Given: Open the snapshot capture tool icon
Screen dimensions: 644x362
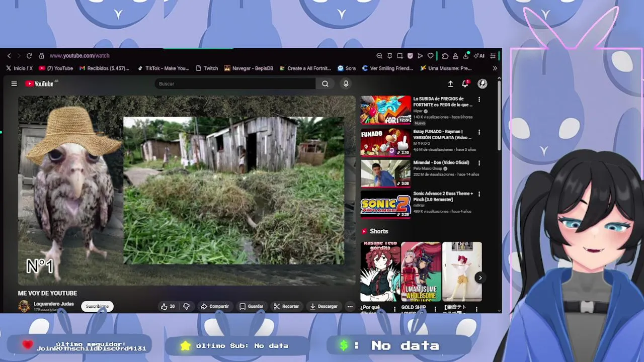Looking at the screenshot, I should pos(399,56).
